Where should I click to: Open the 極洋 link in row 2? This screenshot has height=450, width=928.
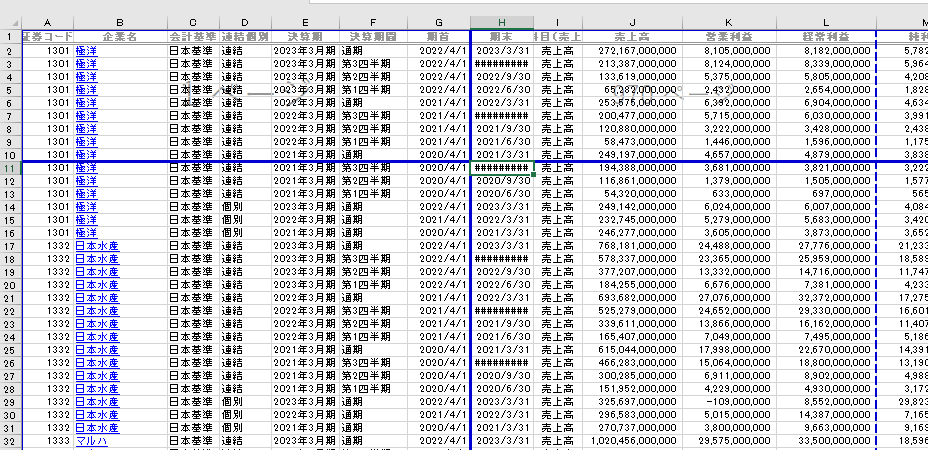(x=86, y=50)
